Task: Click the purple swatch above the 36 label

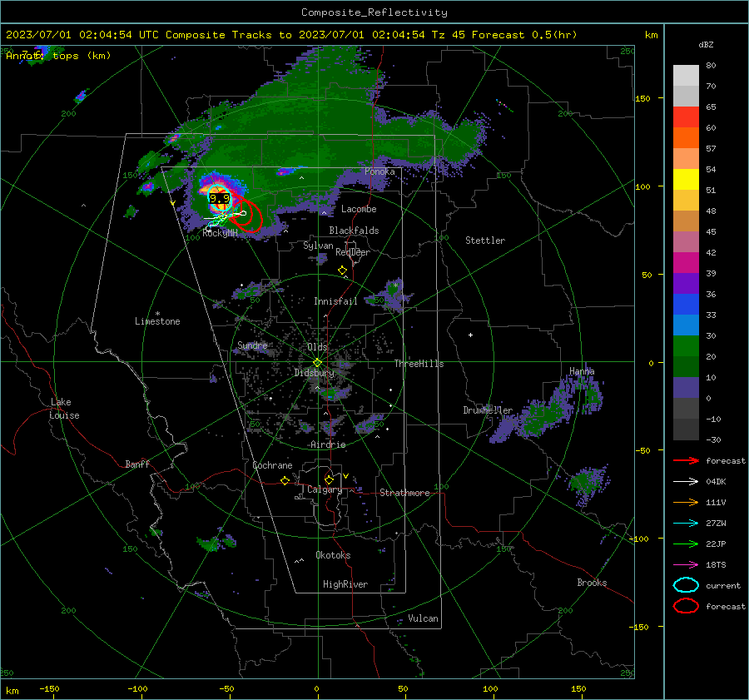Action: coord(686,284)
